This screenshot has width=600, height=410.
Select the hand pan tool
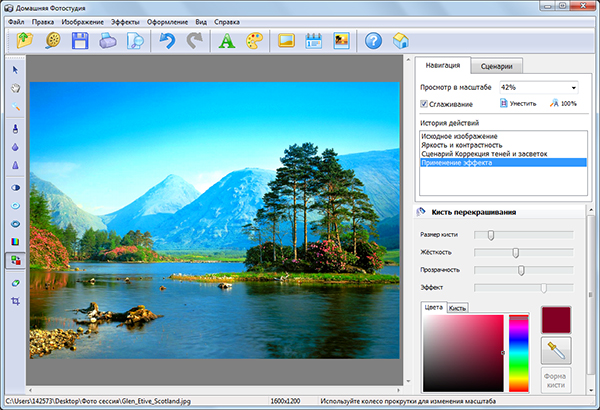coord(15,88)
